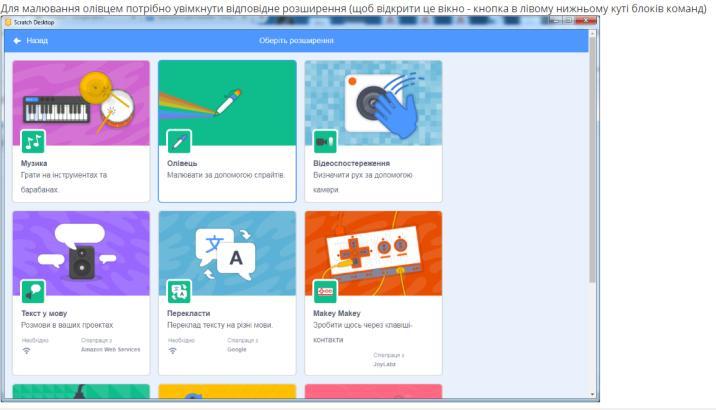Select the Музика extension icon badge
Image resolution: width=716 pixels, height=410 pixels.
33,142
